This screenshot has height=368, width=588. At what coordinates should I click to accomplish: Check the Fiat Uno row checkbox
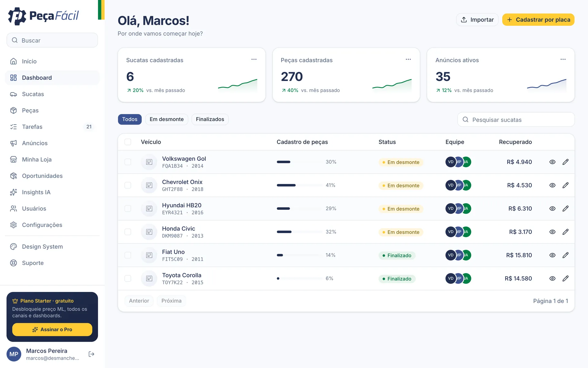click(x=128, y=255)
